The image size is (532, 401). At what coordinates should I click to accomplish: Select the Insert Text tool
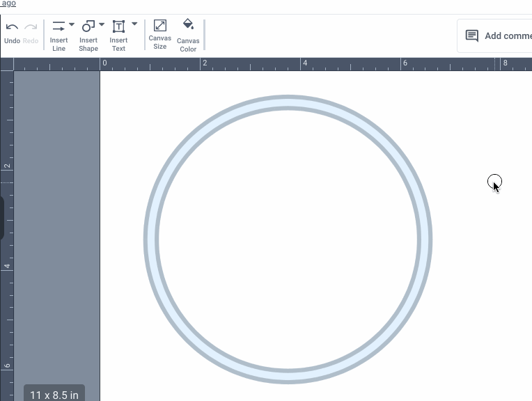tap(118, 27)
